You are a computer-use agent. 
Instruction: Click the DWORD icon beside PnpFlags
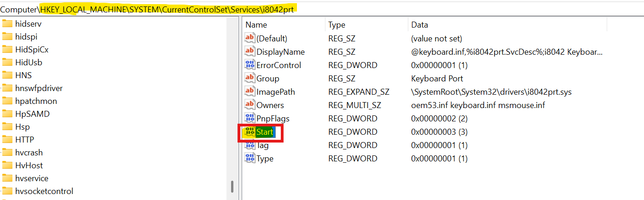(250, 118)
